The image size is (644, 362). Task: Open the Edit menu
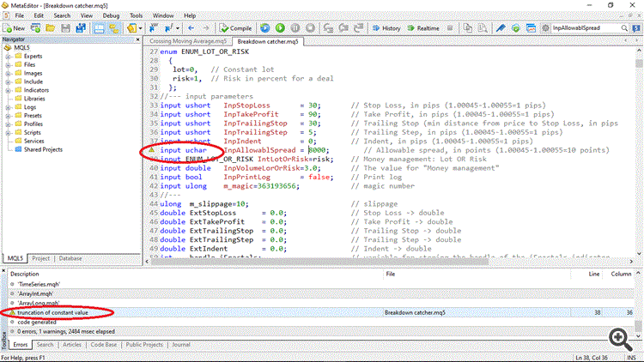pyautogui.click(x=39, y=15)
